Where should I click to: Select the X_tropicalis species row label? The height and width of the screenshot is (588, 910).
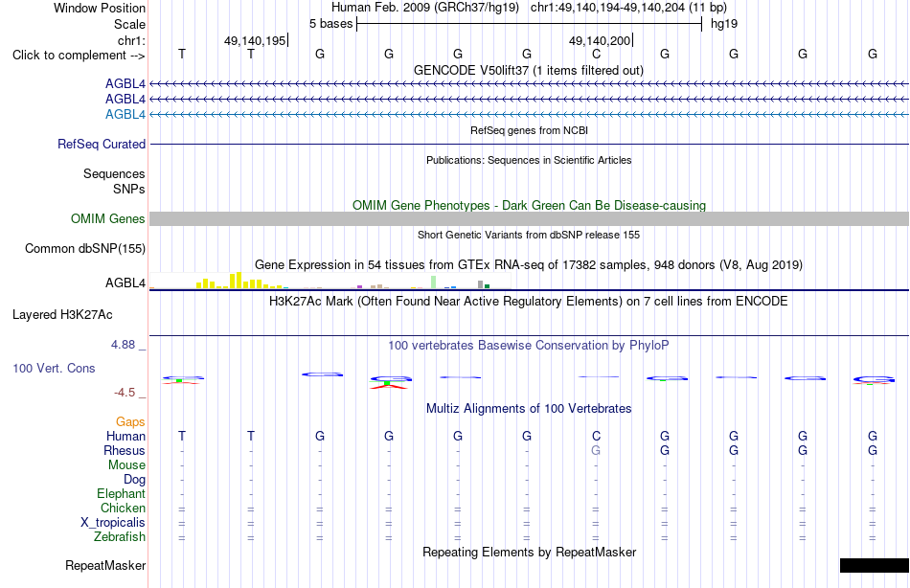point(113,523)
